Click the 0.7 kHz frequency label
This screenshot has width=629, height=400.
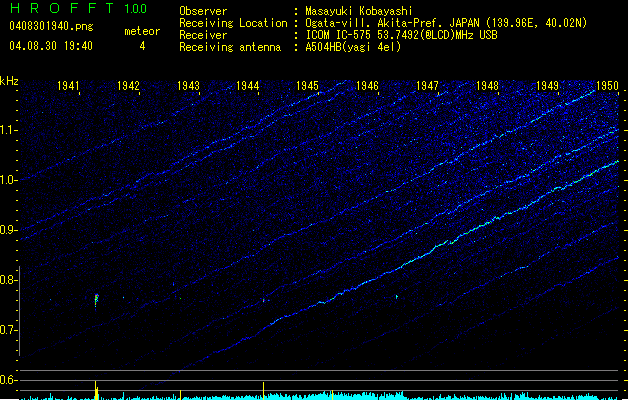(x=9, y=330)
